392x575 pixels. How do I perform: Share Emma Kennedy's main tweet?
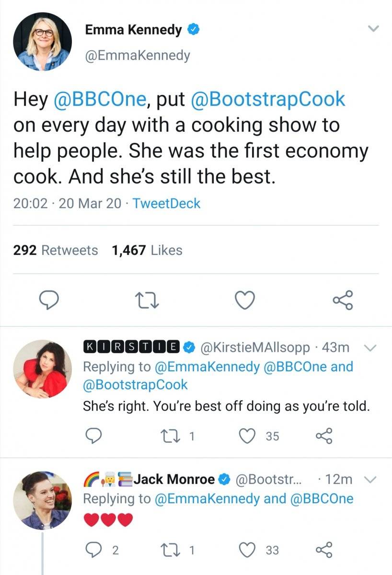(x=343, y=300)
